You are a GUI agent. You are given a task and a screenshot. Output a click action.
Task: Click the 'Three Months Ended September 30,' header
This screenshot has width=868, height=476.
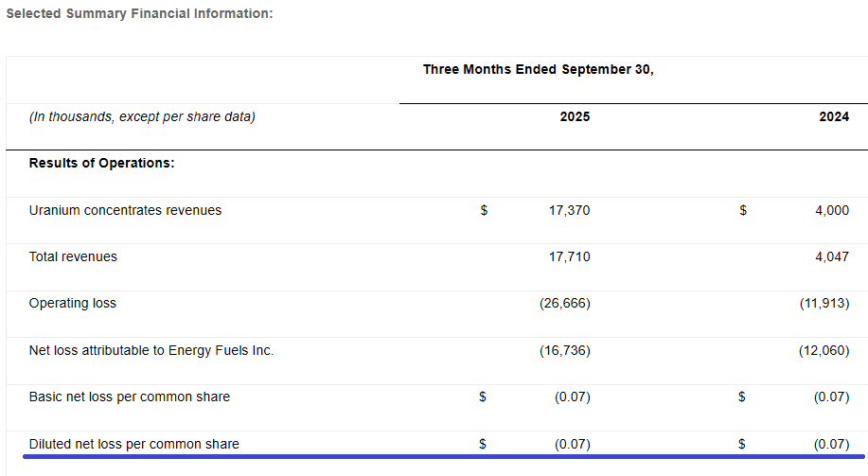[x=538, y=69]
